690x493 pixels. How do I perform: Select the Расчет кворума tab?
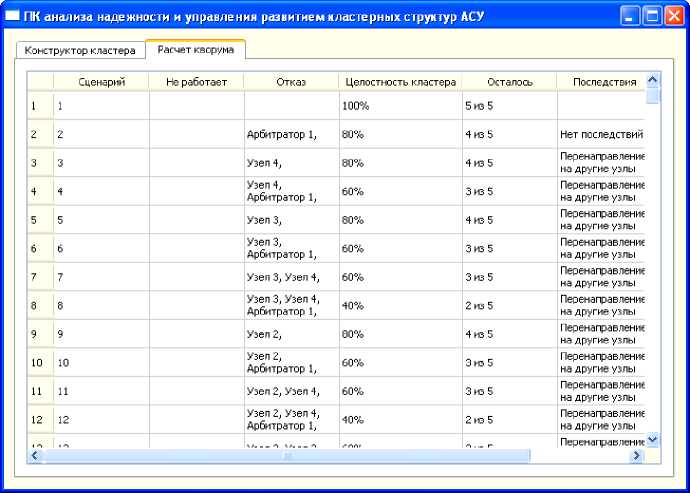(195, 49)
